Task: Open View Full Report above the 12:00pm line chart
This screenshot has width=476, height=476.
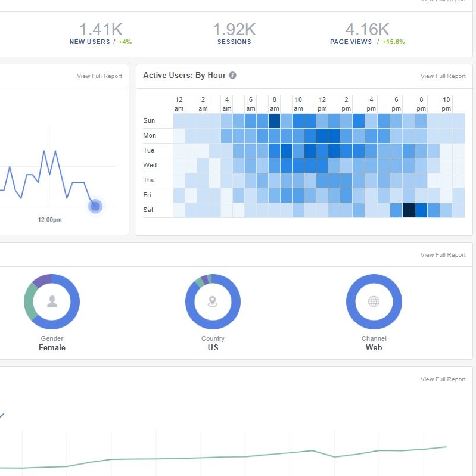Action: pos(99,76)
